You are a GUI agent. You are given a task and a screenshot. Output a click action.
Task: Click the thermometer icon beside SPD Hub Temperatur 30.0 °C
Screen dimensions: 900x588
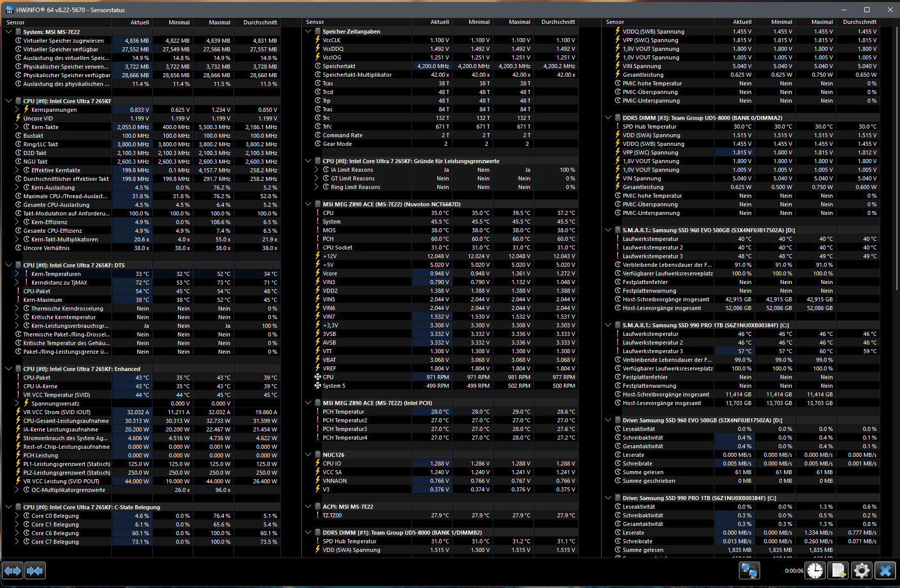pyautogui.click(x=618, y=127)
